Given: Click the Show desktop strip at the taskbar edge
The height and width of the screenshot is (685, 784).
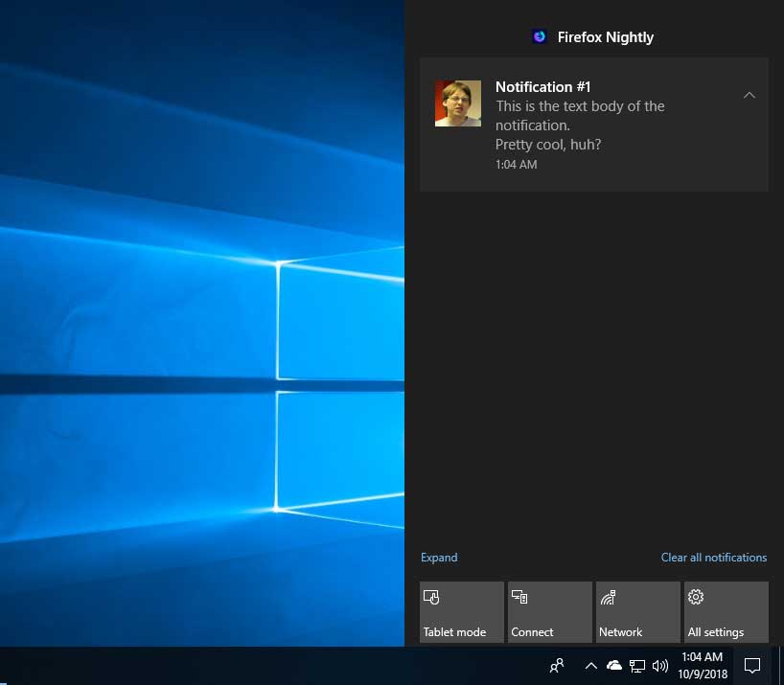Looking at the screenshot, I should [780, 665].
